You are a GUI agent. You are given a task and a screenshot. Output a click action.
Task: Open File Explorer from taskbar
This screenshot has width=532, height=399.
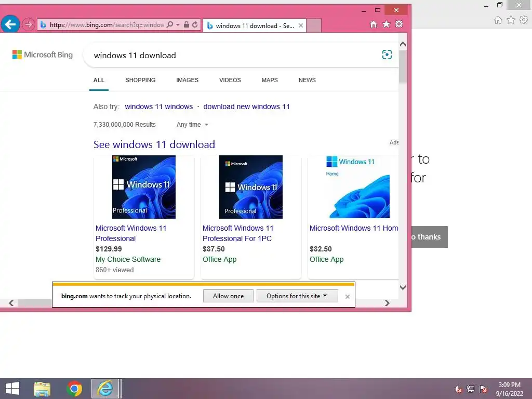[x=42, y=389]
